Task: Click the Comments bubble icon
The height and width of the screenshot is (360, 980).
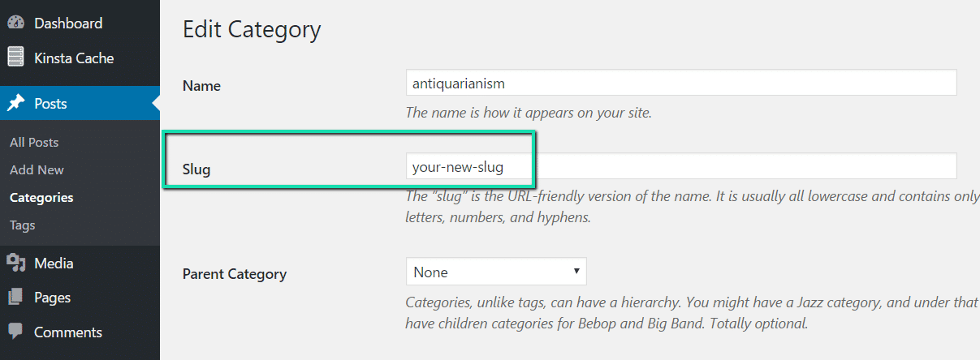Action: (x=15, y=332)
